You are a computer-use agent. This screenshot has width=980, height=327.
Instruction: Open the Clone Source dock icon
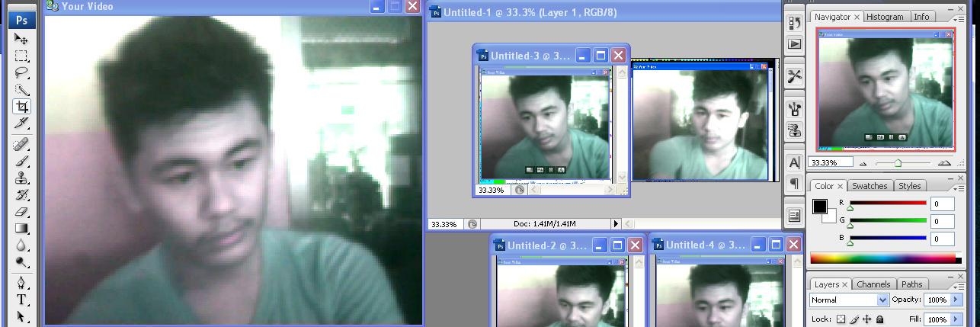(794, 130)
